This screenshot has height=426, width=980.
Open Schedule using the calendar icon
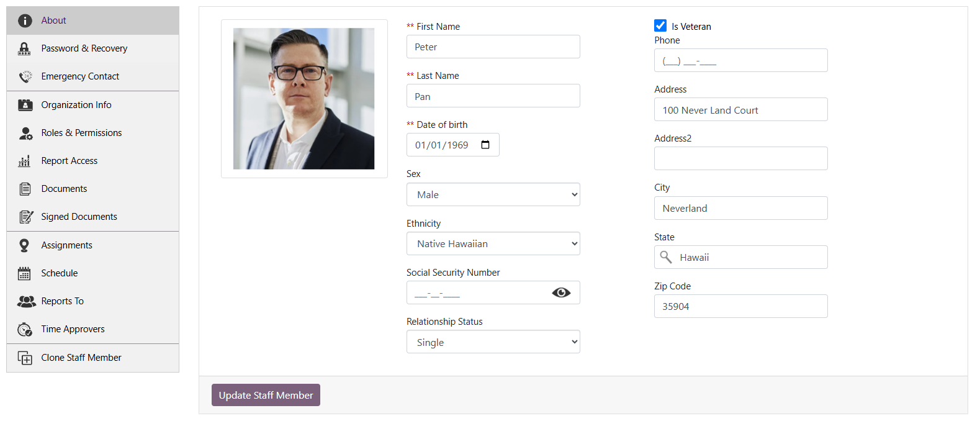pos(24,273)
